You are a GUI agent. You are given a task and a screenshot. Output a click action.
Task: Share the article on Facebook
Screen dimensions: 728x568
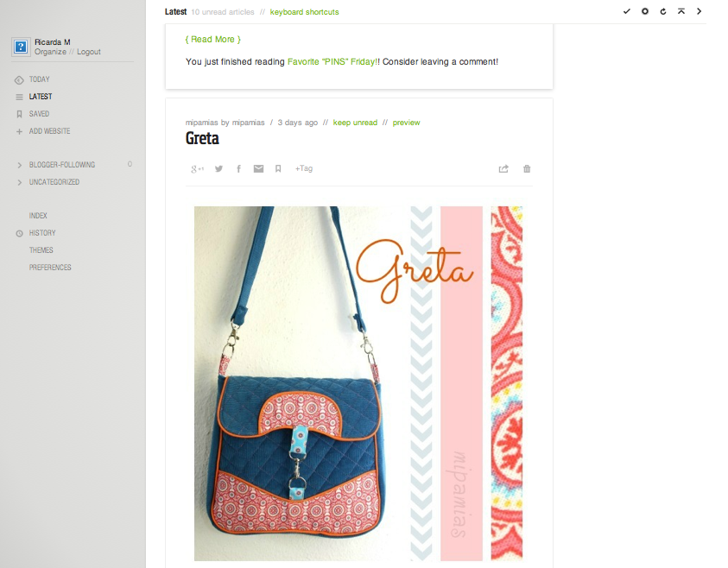[238, 169]
